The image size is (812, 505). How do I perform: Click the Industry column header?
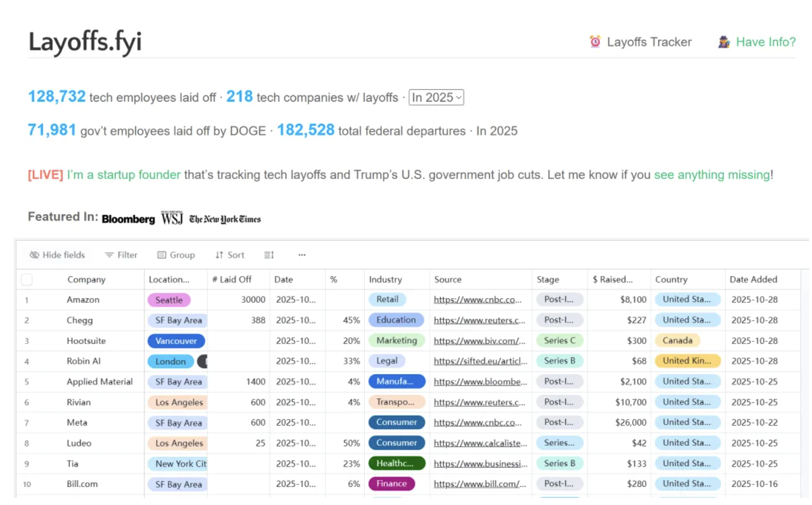click(x=385, y=280)
